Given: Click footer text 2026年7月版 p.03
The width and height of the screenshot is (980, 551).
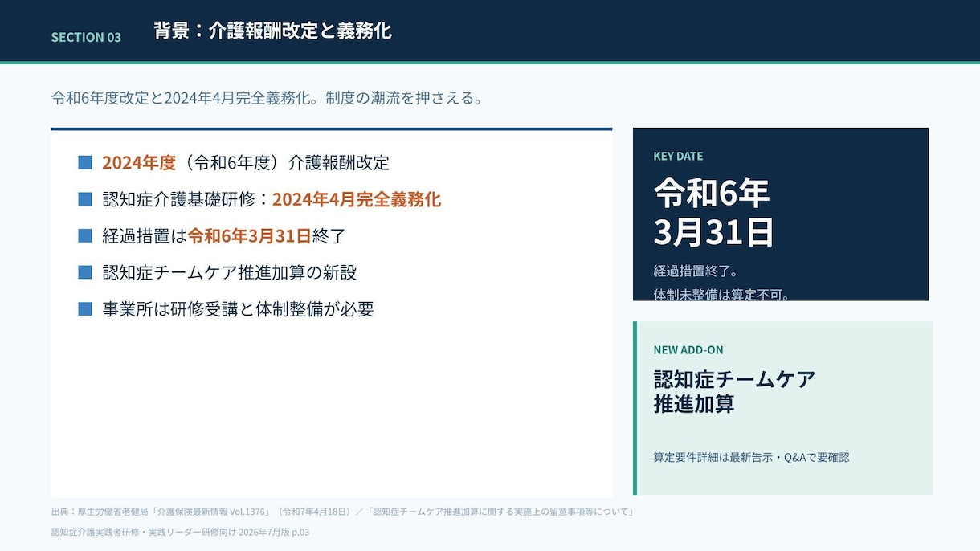Looking at the screenshot, I should tap(273, 532).
